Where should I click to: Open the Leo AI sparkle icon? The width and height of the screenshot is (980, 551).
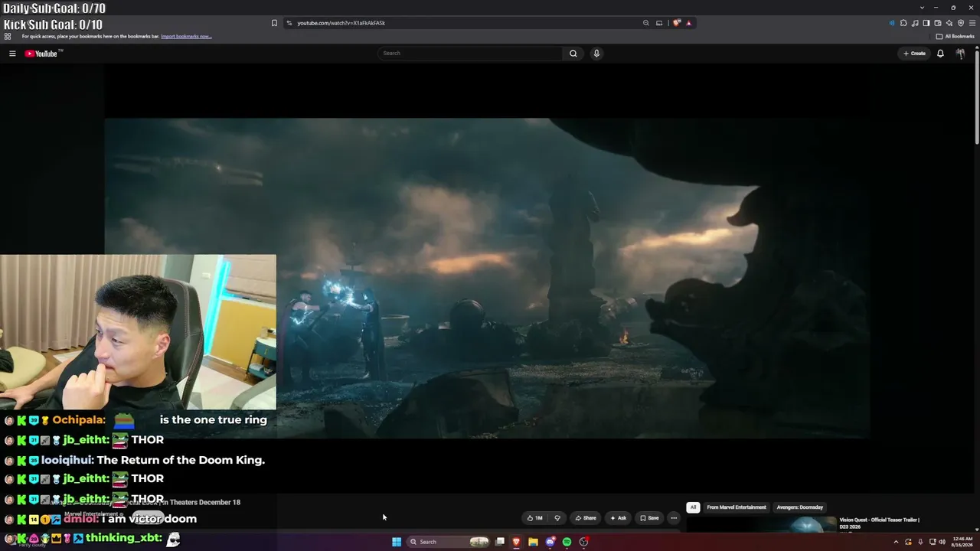tap(949, 23)
